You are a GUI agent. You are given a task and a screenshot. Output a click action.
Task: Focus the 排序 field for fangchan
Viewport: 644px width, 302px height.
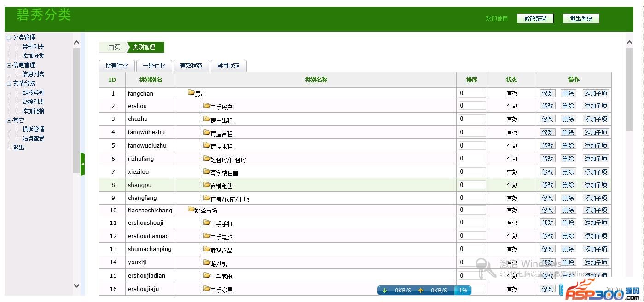coord(472,93)
